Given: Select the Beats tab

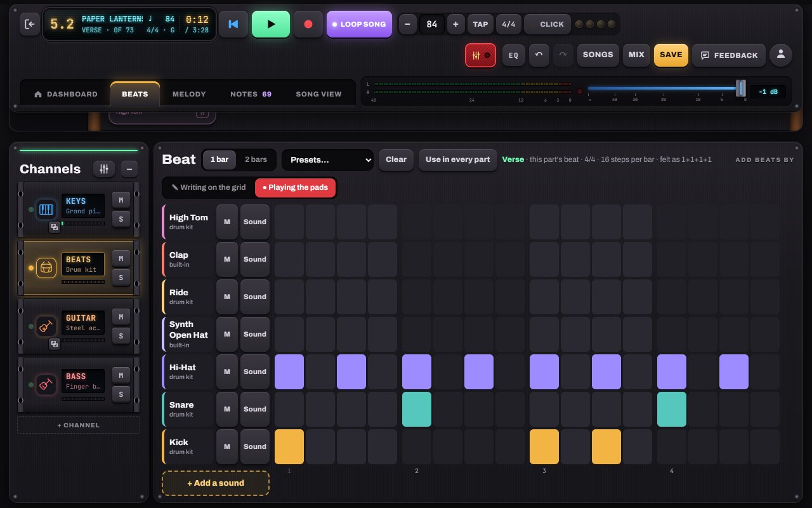Looking at the screenshot, I should [135, 94].
